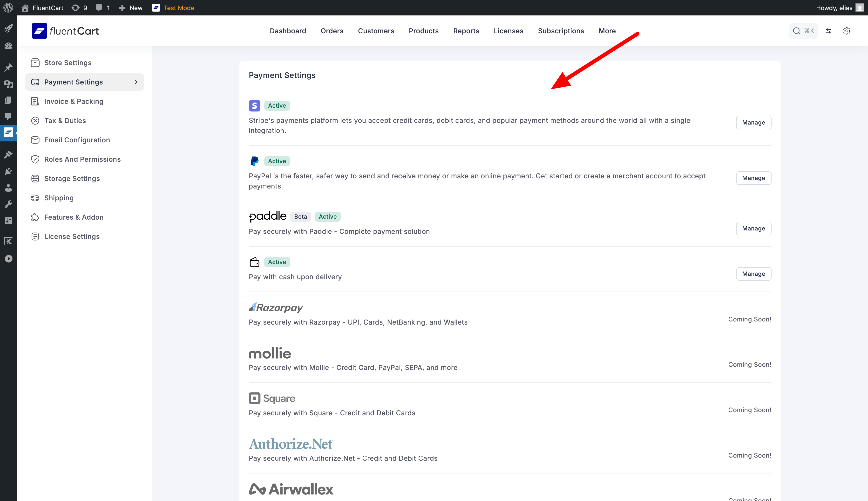The image size is (868, 501).
Task: Click the updates icon showing 9
Action: 79,7
